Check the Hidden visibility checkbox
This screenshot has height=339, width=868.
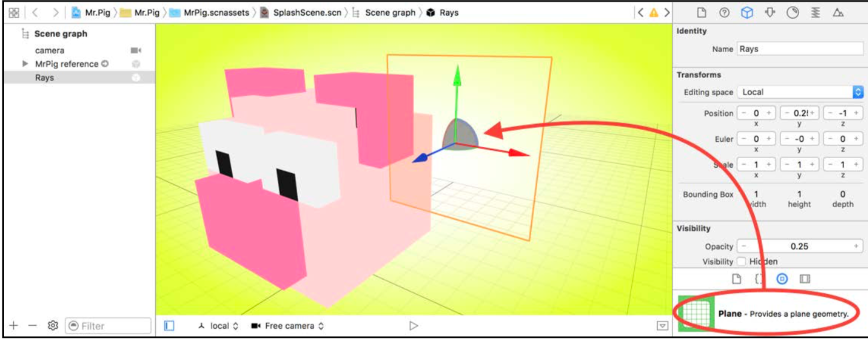coord(742,262)
